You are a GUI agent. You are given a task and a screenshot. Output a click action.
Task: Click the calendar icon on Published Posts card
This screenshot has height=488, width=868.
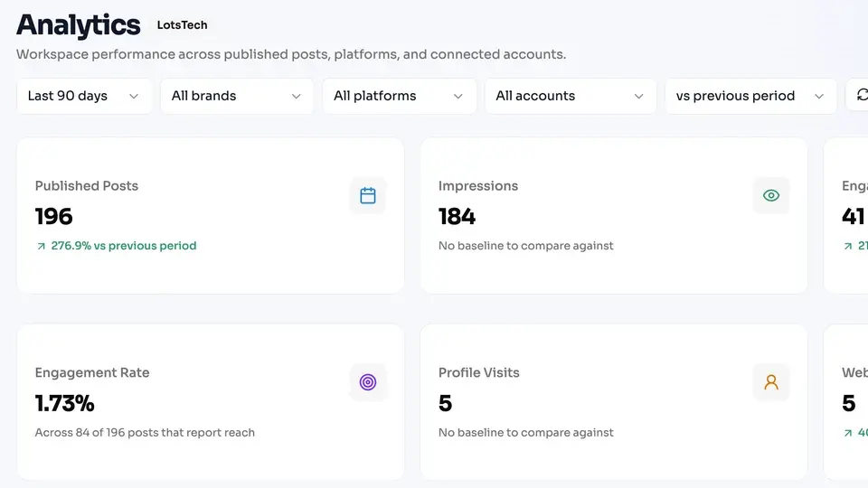[368, 195]
